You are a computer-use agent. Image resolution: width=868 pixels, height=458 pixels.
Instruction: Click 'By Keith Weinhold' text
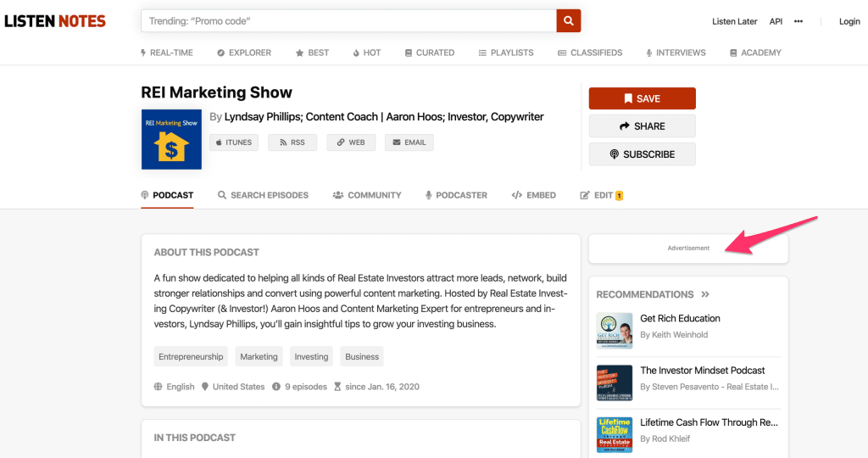[x=674, y=334]
